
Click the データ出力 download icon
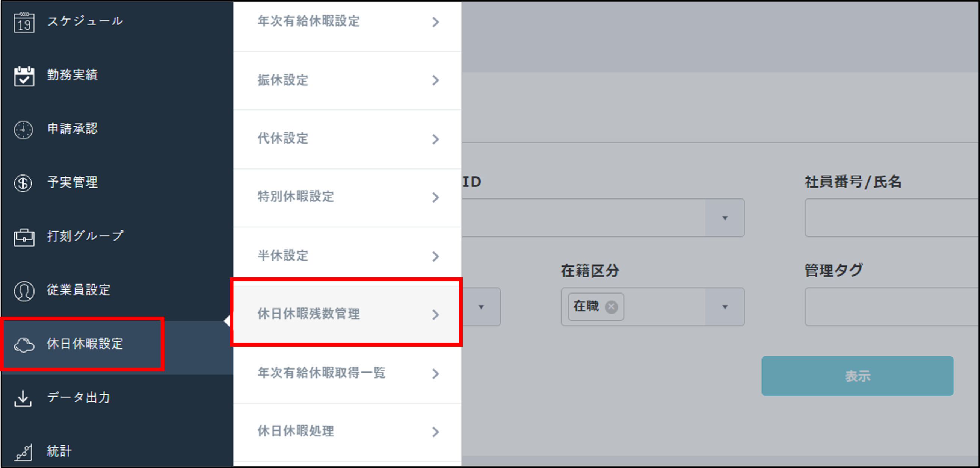[x=23, y=398]
